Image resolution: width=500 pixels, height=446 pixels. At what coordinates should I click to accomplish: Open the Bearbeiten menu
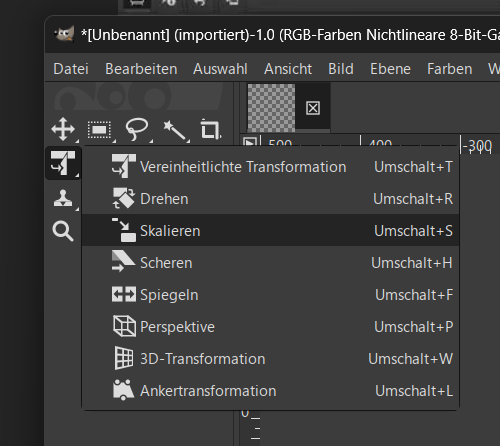[141, 69]
